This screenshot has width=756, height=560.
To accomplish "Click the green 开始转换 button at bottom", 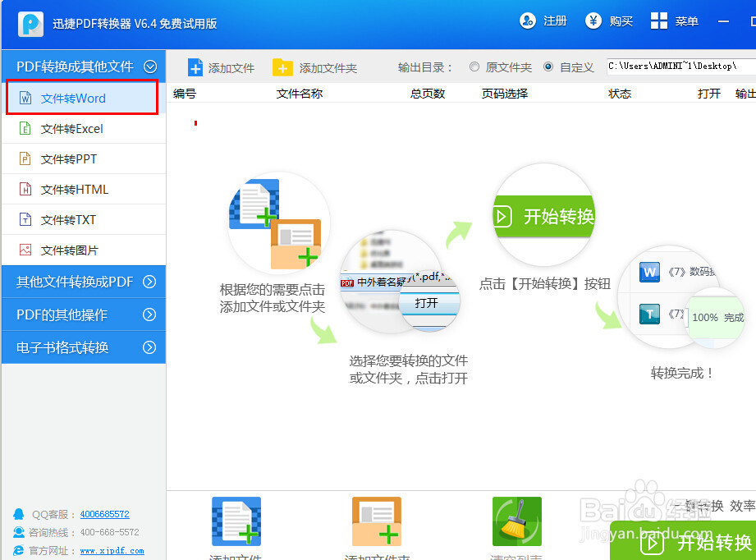I will (x=683, y=542).
